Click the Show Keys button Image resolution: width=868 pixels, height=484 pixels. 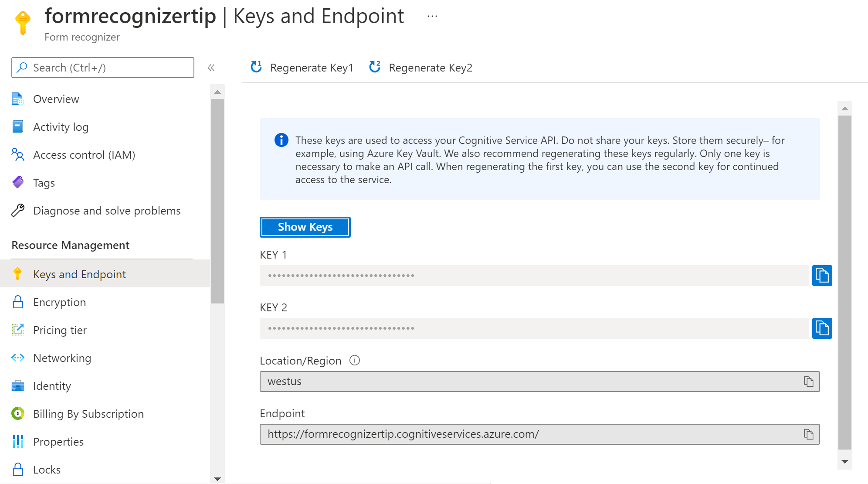(305, 227)
